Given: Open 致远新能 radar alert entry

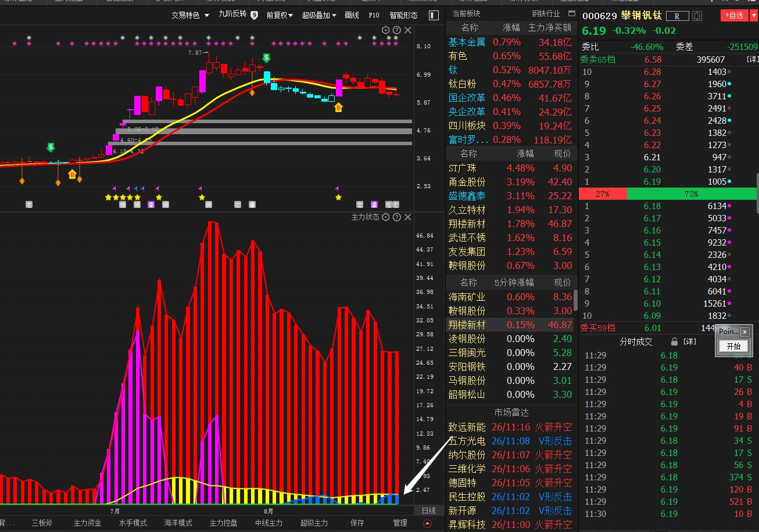Looking at the screenshot, I should tap(511, 427).
